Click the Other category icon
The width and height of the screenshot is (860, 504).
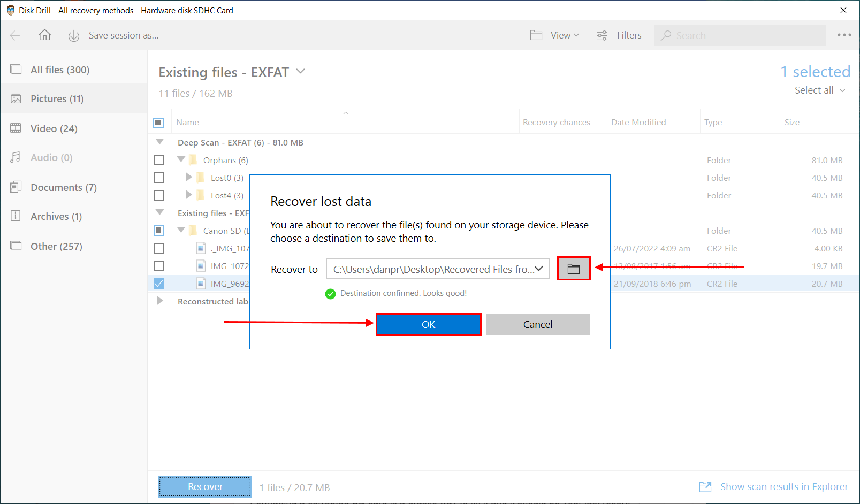[x=16, y=246]
